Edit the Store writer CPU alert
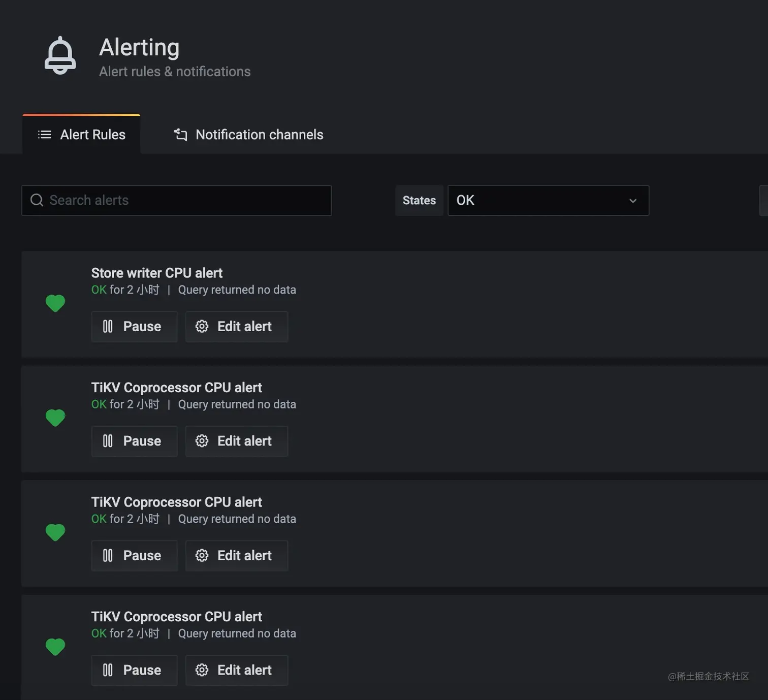Viewport: 768px width, 700px height. click(x=237, y=327)
